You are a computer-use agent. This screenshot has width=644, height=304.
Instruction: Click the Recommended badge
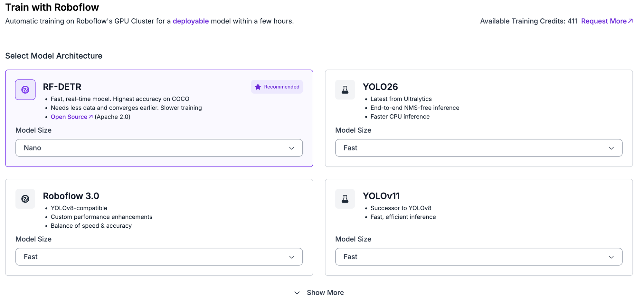(x=277, y=87)
